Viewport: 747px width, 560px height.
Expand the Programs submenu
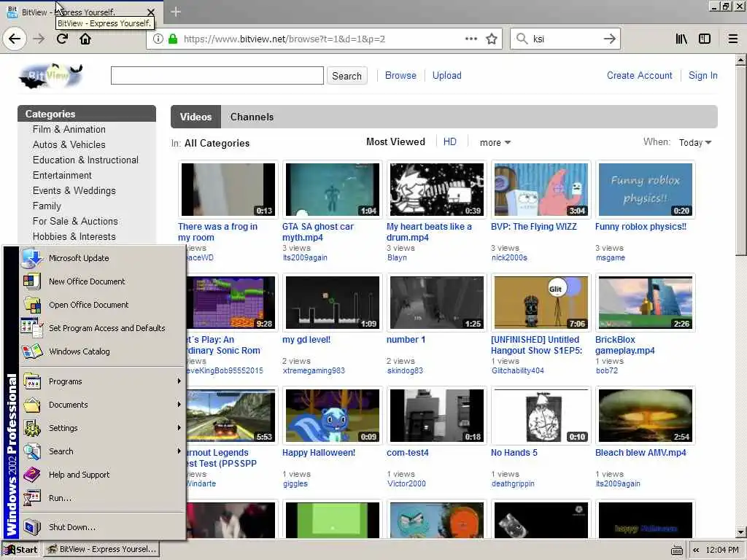[102, 381]
